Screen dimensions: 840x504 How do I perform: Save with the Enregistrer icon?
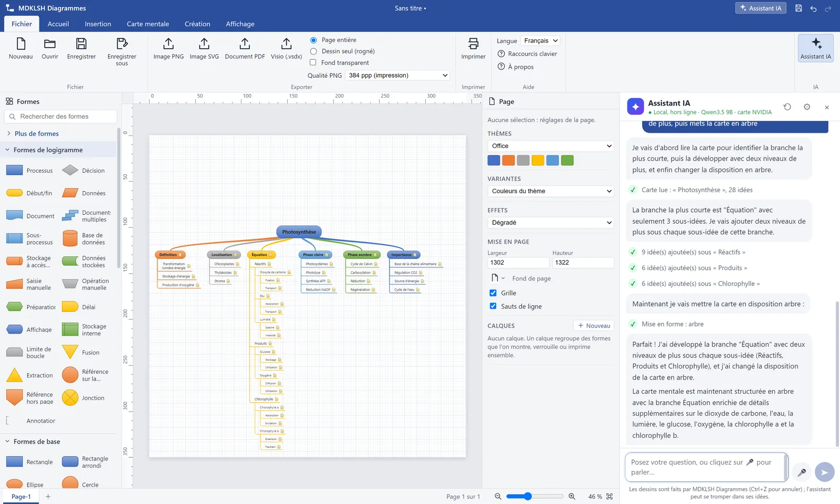pyautogui.click(x=81, y=43)
